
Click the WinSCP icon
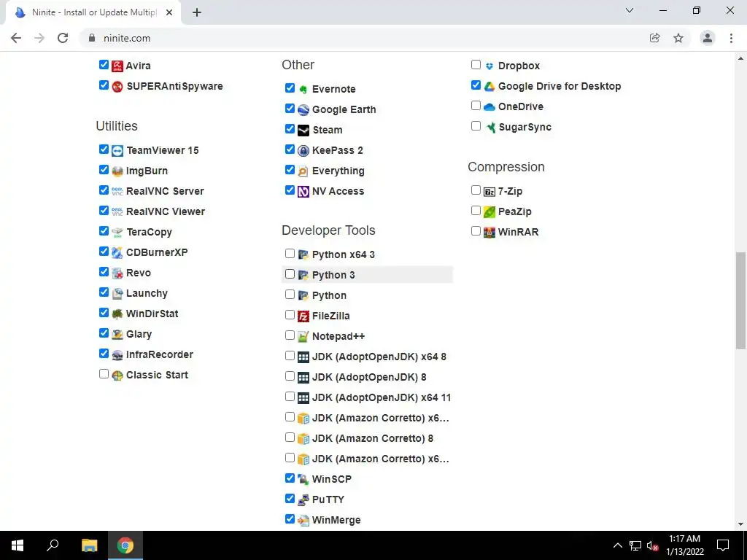click(303, 479)
